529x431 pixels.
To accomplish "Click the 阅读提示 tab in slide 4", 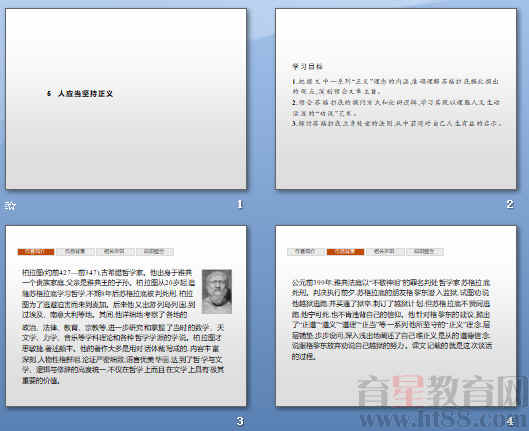I will [424, 252].
